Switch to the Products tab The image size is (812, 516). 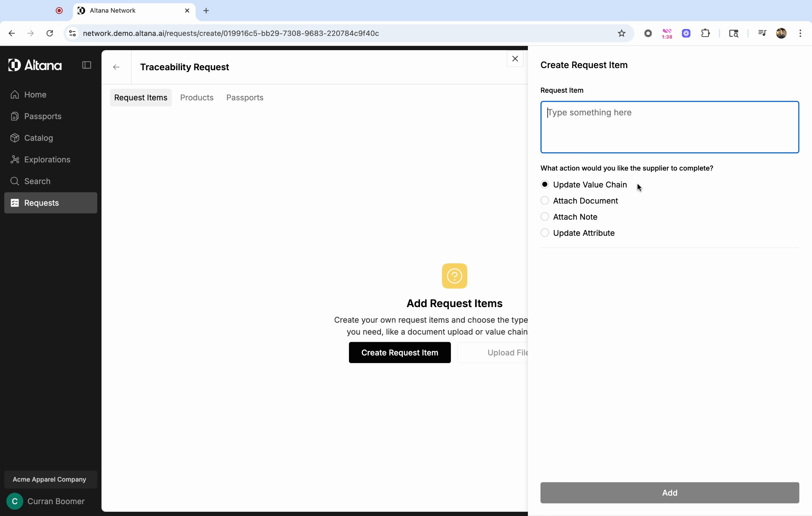click(x=197, y=98)
